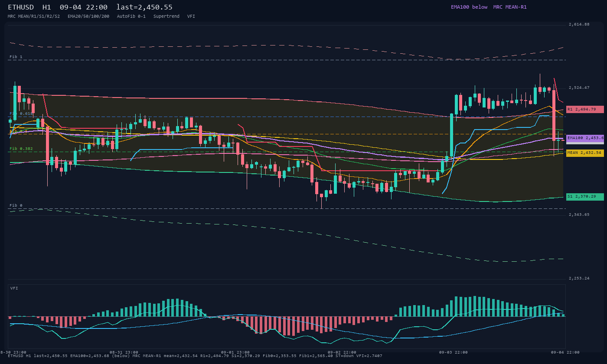Select the EMA20/50/100/200 legend entry

click(x=88, y=16)
